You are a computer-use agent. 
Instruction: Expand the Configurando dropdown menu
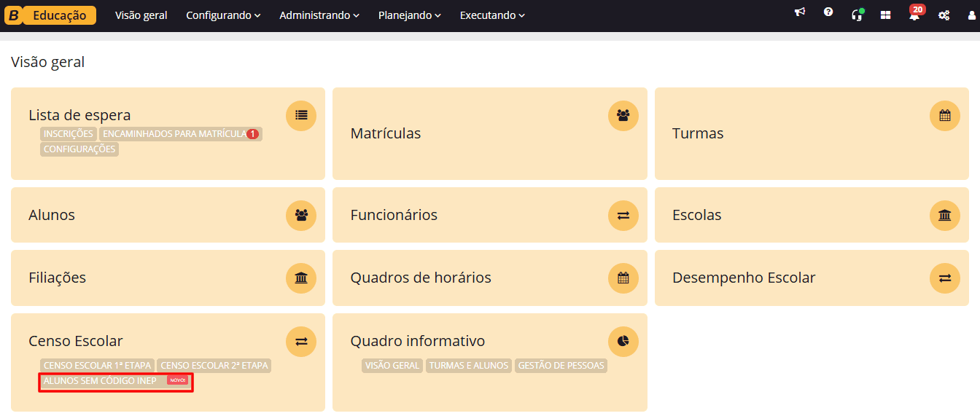click(223, 15)
